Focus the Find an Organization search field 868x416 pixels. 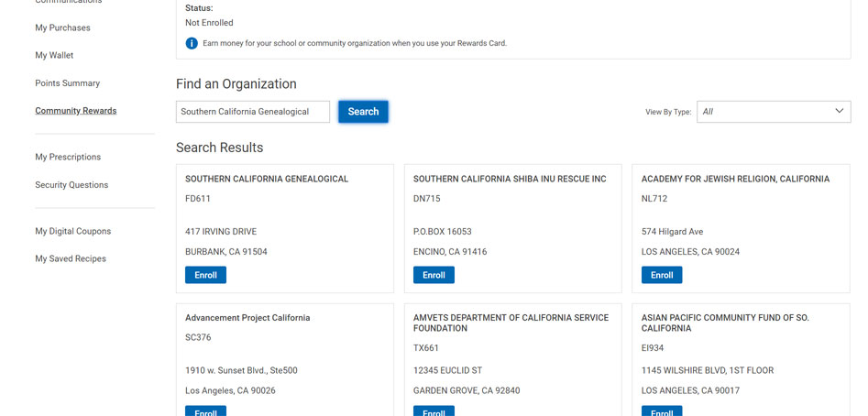[253, 112]
